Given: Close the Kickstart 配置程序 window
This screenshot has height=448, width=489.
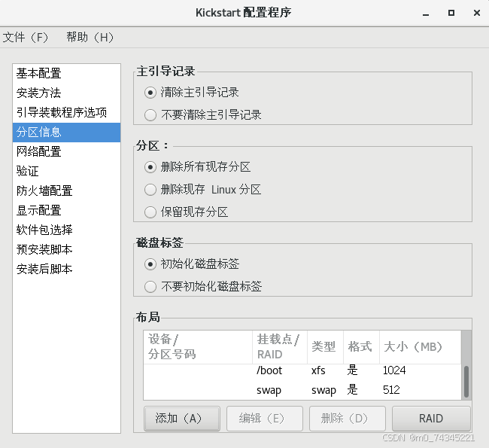Looking at the screenshot, I should click(477, 13).
